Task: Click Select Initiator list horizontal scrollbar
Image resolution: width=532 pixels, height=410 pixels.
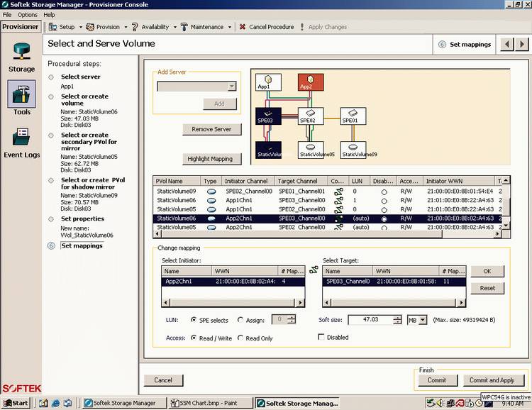Action: coord(233,302)
